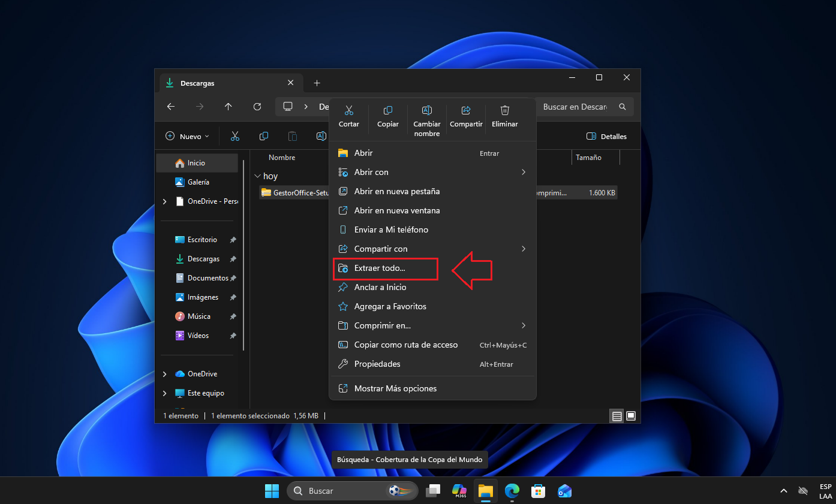Open the Windows Start button

tap(272, 491)
